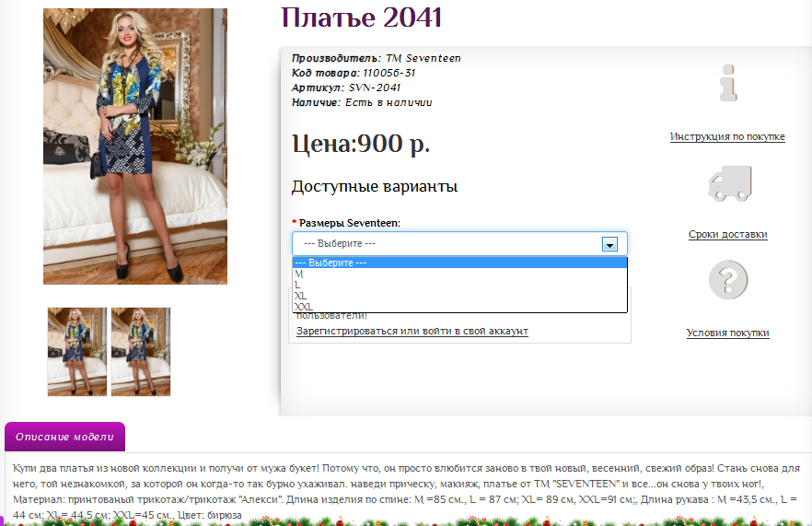Open the Условия покупки link
This screenshot has height=526, width=812.
(x=727, y=333)
